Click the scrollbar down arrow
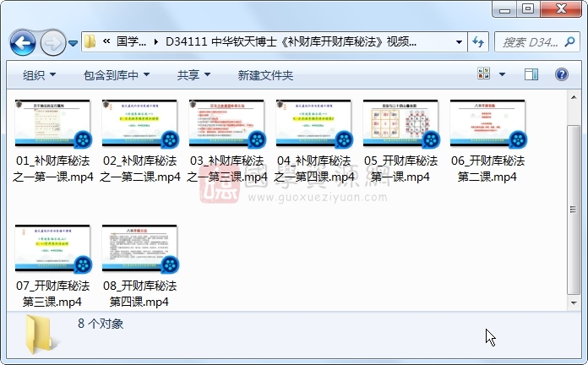The width and height of the screenshot is (588, 365). tap(574, 302)
